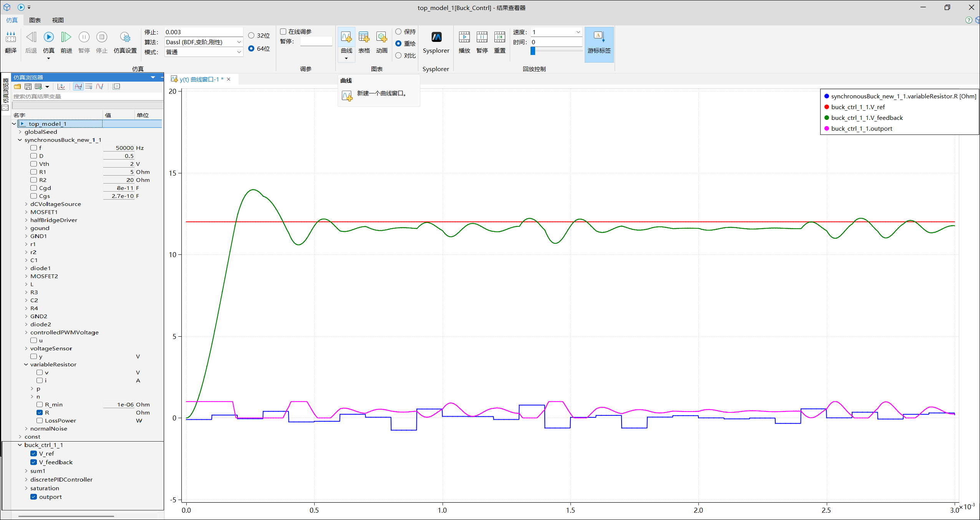
Task: Uncheck the V_feedback variable checkbox
Action: coord(34,462)
